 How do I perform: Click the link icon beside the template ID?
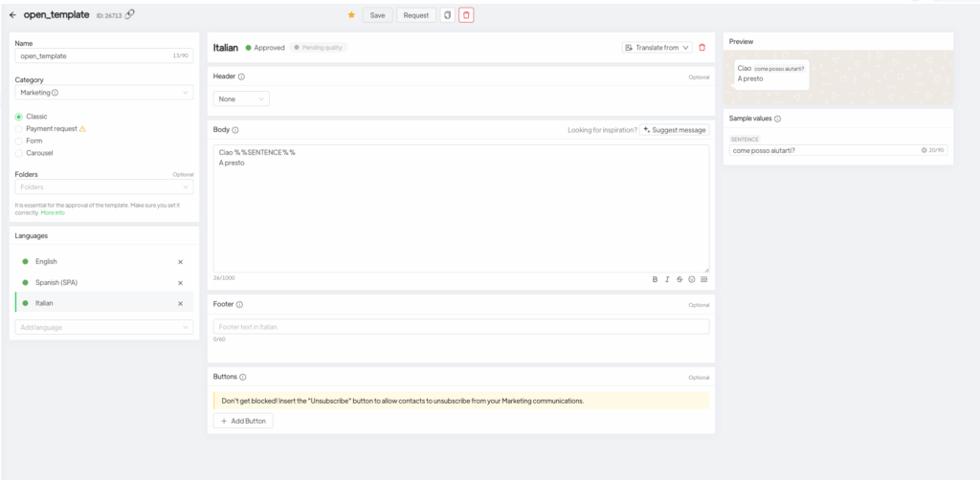pos(130,14)
